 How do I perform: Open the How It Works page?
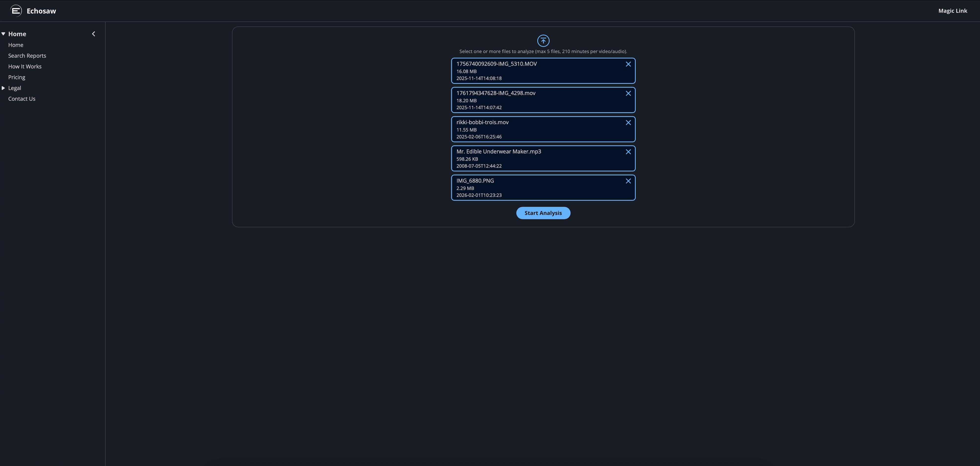pyautogui.click(x=24, y=66)
